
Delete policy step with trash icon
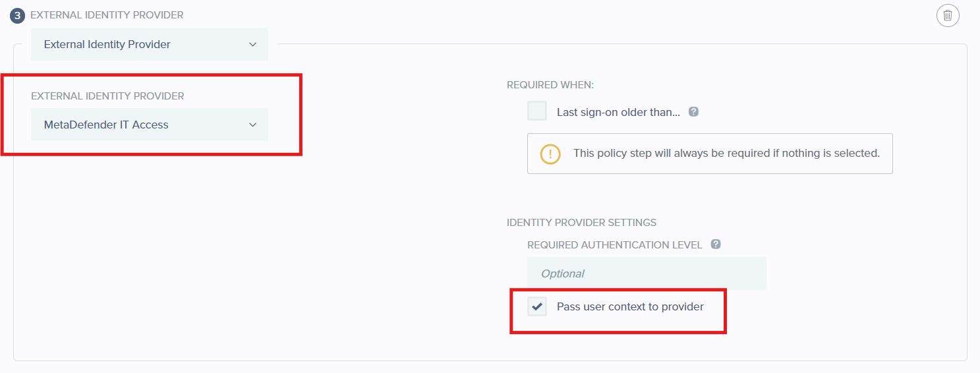click(948, 15)
